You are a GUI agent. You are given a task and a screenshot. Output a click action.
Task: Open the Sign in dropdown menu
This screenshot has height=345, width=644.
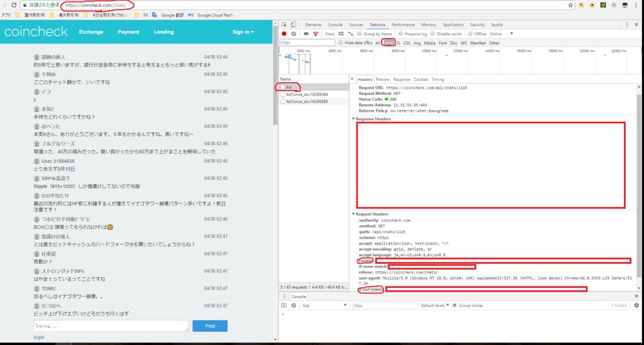[243, 32]
